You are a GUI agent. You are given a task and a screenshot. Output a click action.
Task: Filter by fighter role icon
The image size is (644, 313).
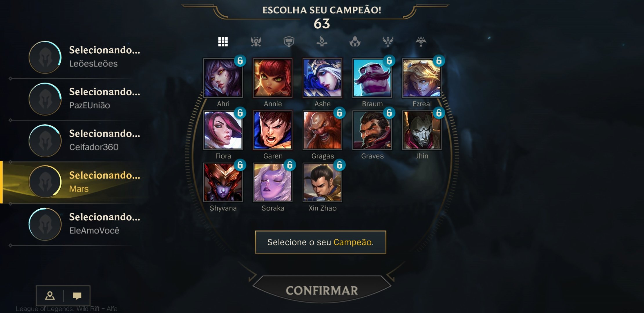256,42
